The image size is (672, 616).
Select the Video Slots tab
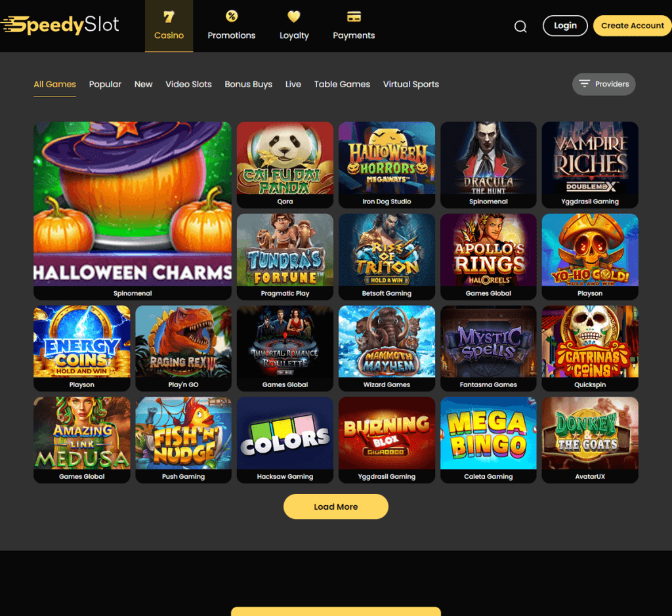coord(188,85)
